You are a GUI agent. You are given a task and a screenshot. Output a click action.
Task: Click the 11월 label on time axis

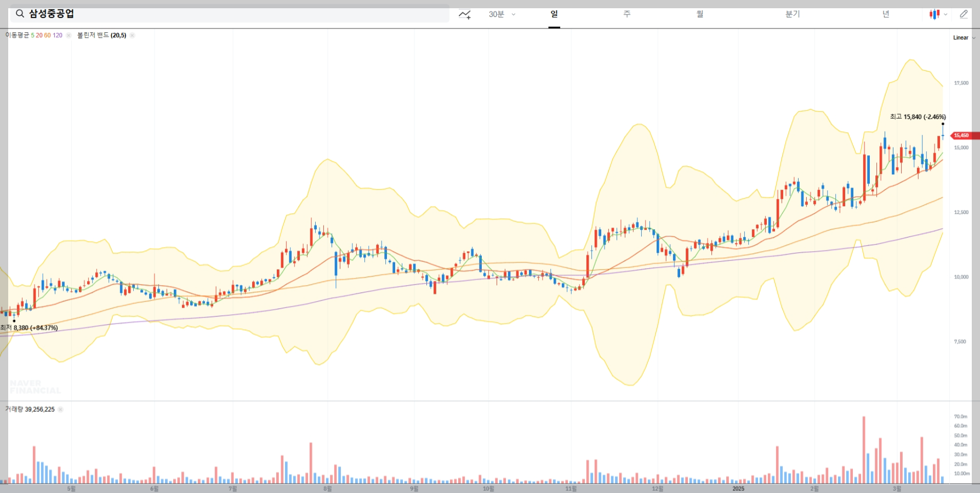click(571, 489)
